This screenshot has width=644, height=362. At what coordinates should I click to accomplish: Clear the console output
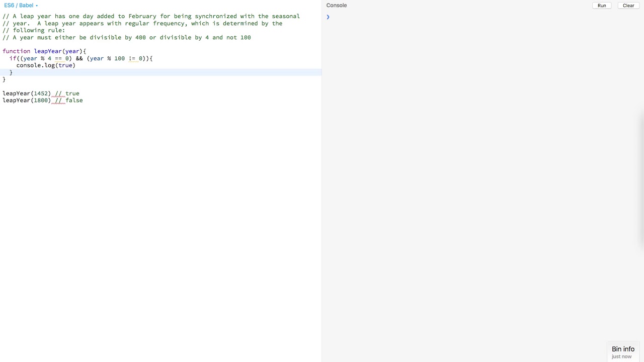(628, 6)
